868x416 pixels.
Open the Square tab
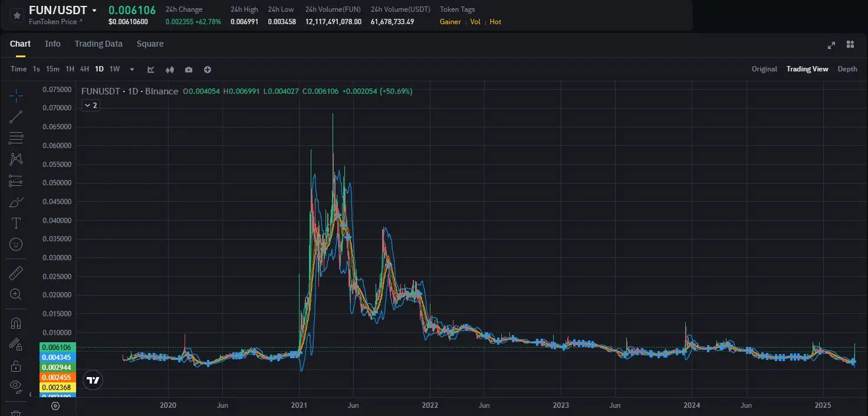150,44
